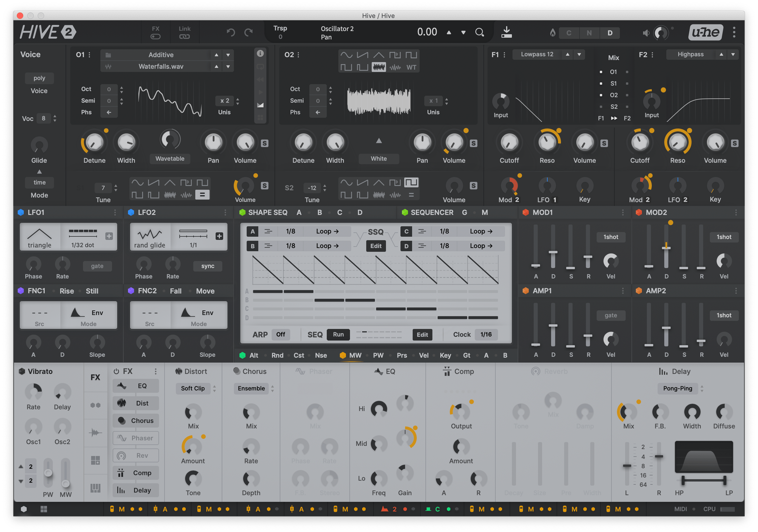The width and height of the screenshot is (758, 532).
Task: Open Waterfalls.wav wavetable dropdown
Action: [161, 66]
